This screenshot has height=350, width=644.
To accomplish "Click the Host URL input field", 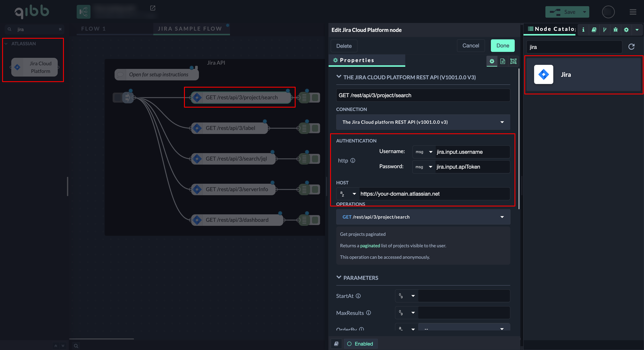I will point(434,194).
